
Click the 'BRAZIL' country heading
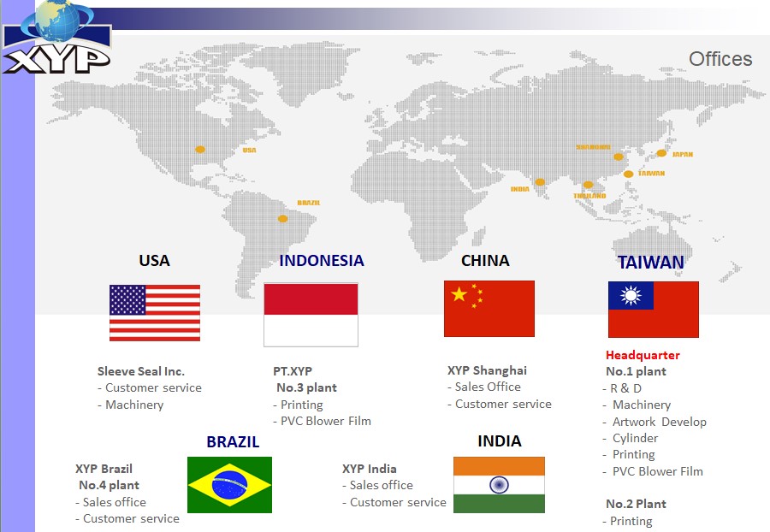point(233,441)
